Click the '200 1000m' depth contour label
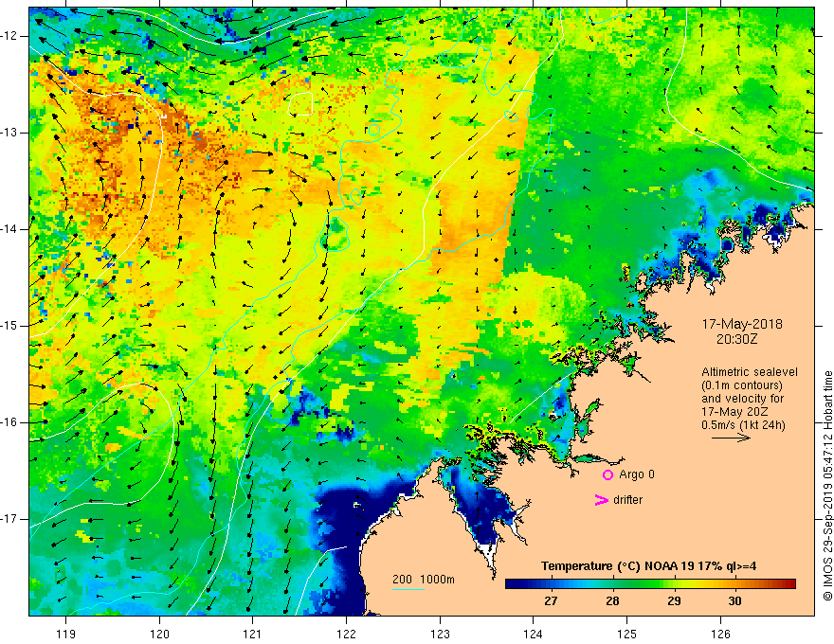 (x=424, y=580)
